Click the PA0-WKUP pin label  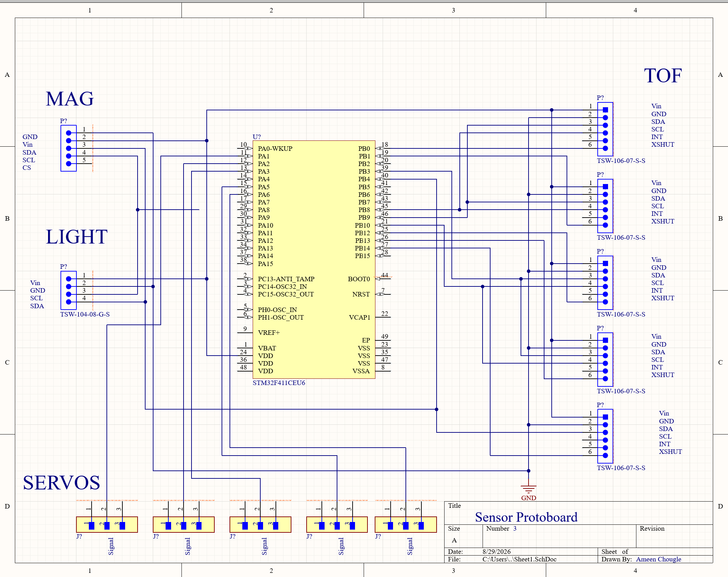tap(275, 149)
